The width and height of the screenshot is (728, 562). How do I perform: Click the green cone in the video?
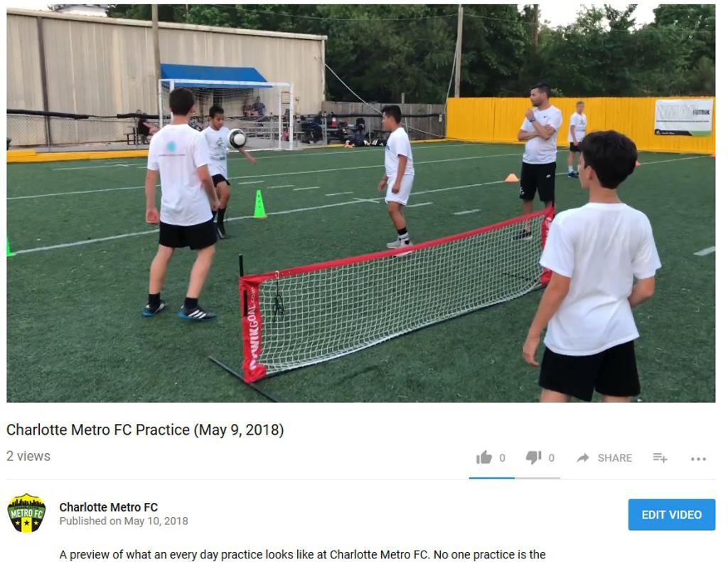pos(259,204)
